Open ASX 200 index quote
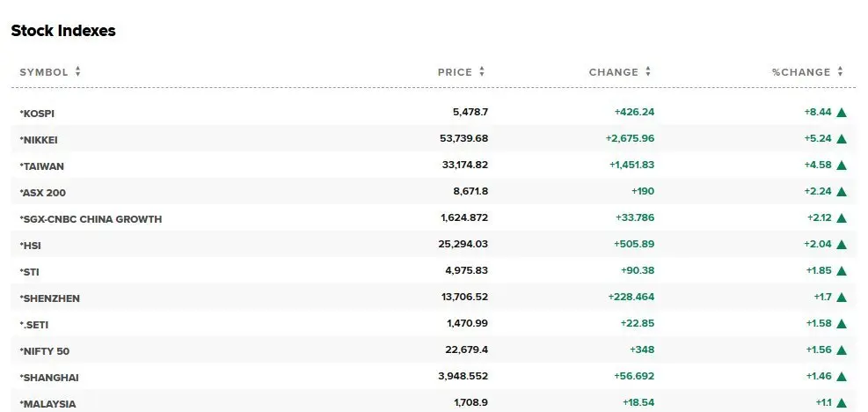 click(x=44, y=193)
